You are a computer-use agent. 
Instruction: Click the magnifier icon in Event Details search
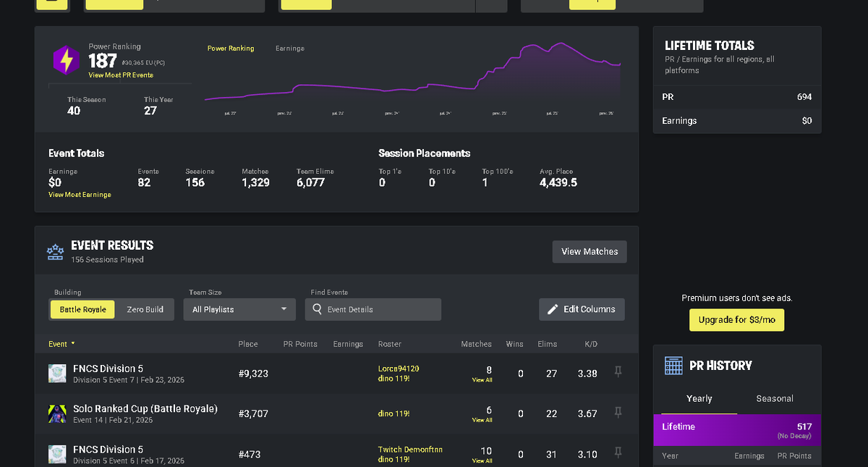pos(317,309)
